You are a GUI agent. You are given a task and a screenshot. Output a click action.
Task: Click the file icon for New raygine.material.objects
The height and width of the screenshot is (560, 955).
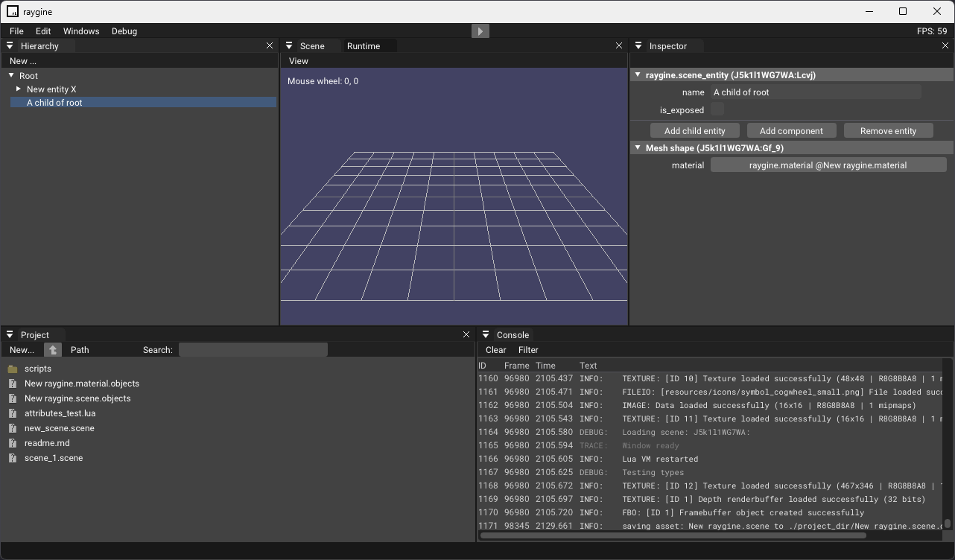coord(13,384)
